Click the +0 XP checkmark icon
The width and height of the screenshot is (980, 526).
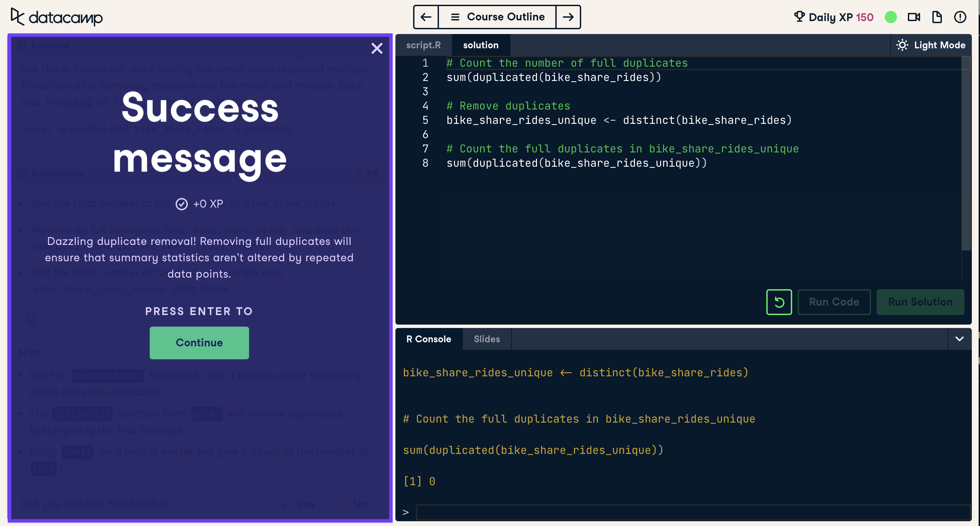(x=181, y=204)
